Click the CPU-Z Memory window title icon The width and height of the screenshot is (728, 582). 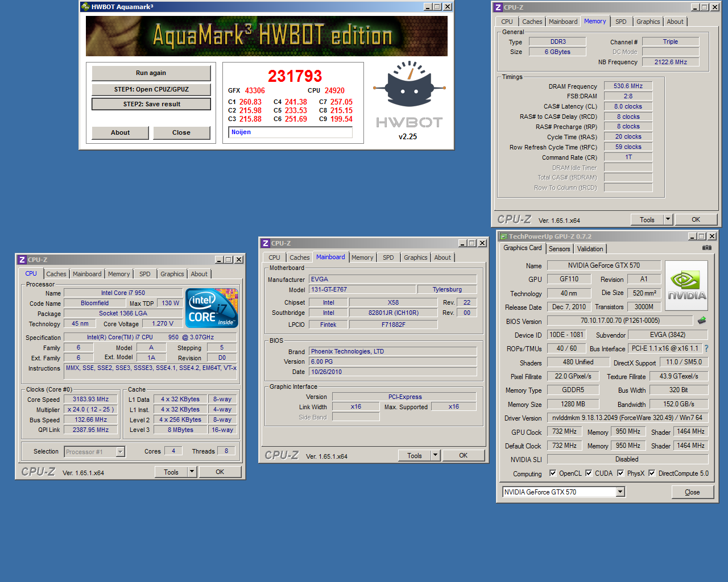click(x=498, y=7)
